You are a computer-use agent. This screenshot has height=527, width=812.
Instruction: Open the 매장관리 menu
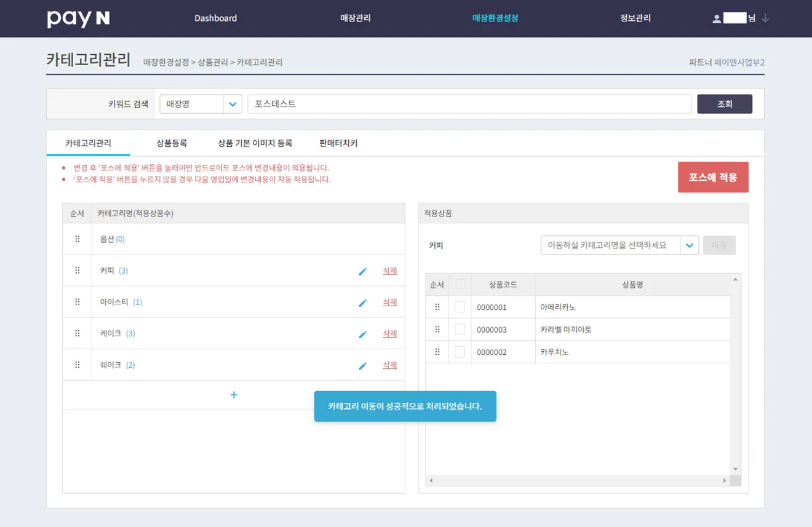coord(356,18)
